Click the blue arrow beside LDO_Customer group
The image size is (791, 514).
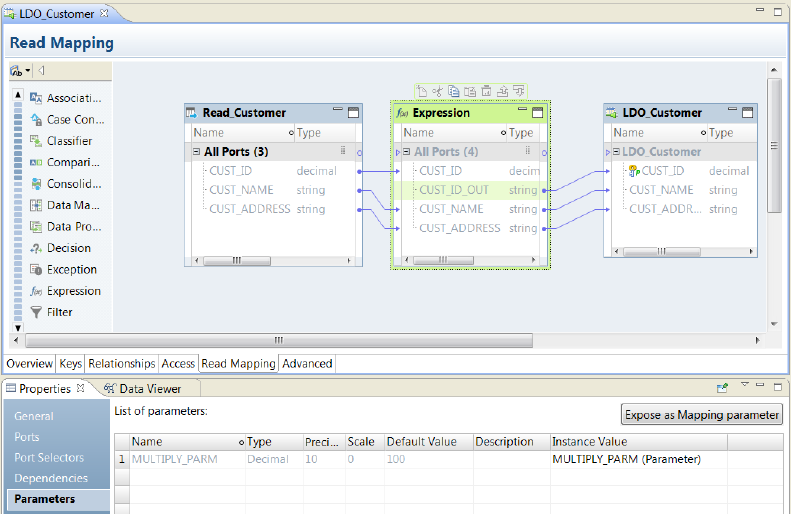[608, 152]
